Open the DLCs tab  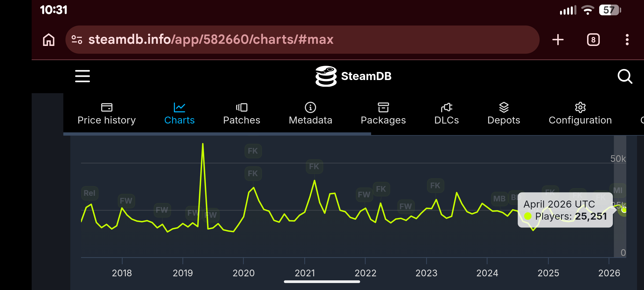pos(447,114)
